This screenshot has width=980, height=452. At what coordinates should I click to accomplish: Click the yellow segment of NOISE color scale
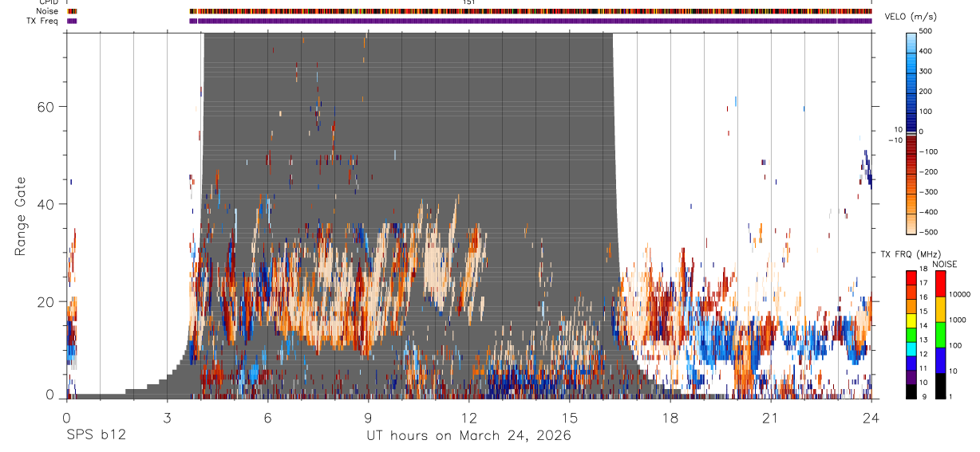click(x=940, y=309)
